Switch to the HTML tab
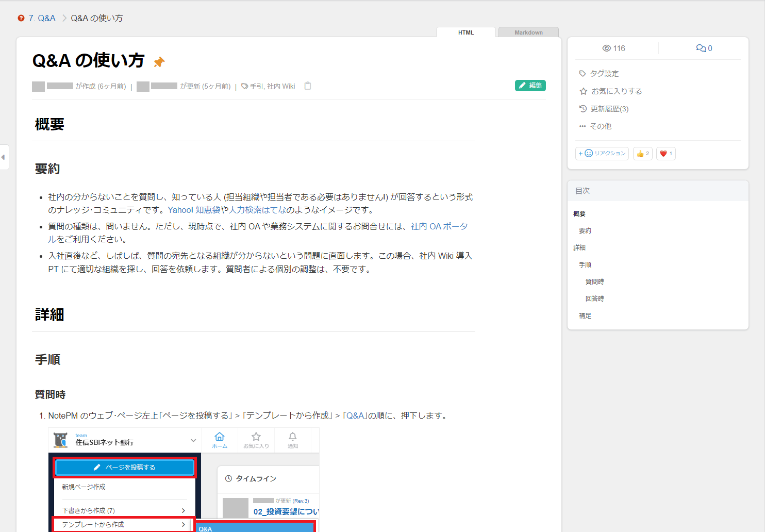 pyautogui.click(x=466, y=32)
